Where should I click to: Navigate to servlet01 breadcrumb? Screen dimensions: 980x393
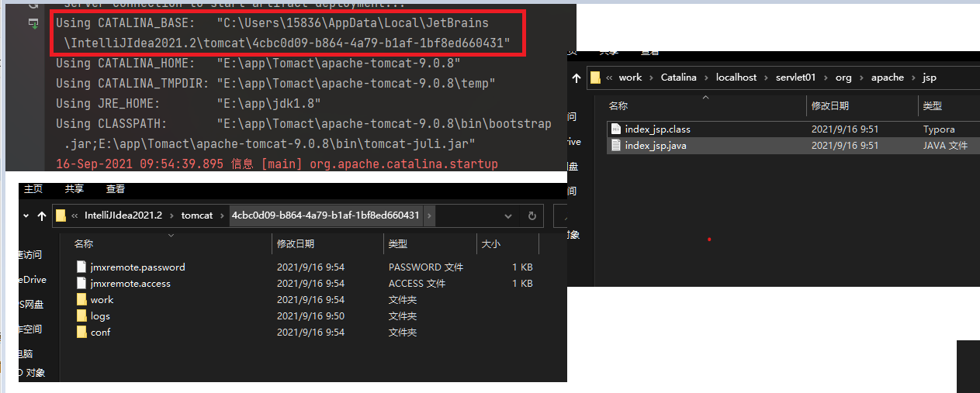click(x=796, y=78)
